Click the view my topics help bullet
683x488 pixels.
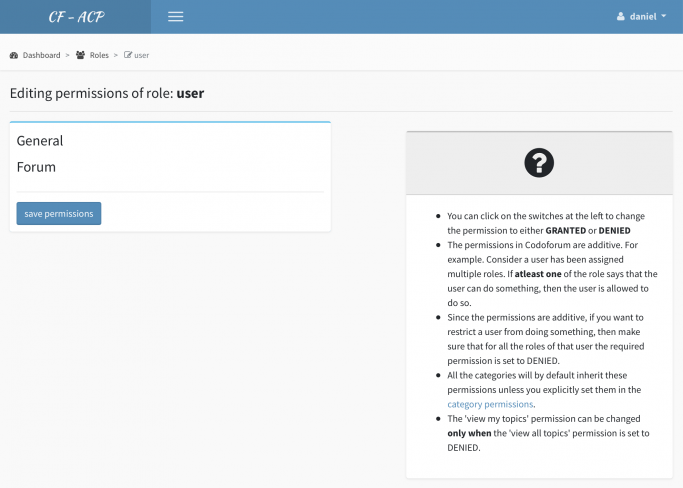(548, 433)
